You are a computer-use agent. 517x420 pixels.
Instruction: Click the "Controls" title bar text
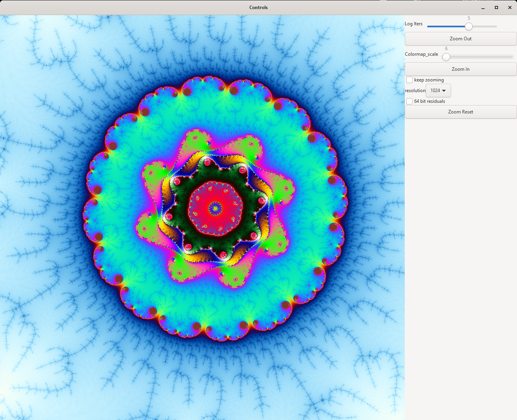[x=258, y=8]
